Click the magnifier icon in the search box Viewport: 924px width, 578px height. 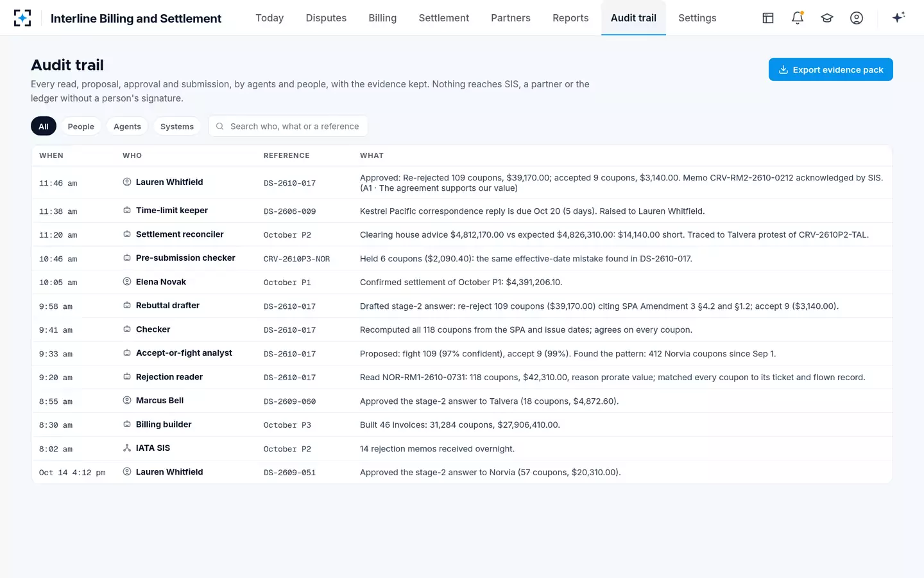pos(219,127)
